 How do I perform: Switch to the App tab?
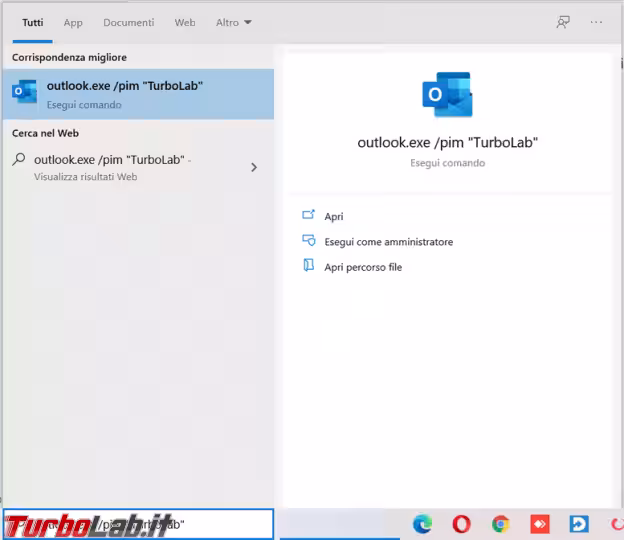(x=73, y=23)
